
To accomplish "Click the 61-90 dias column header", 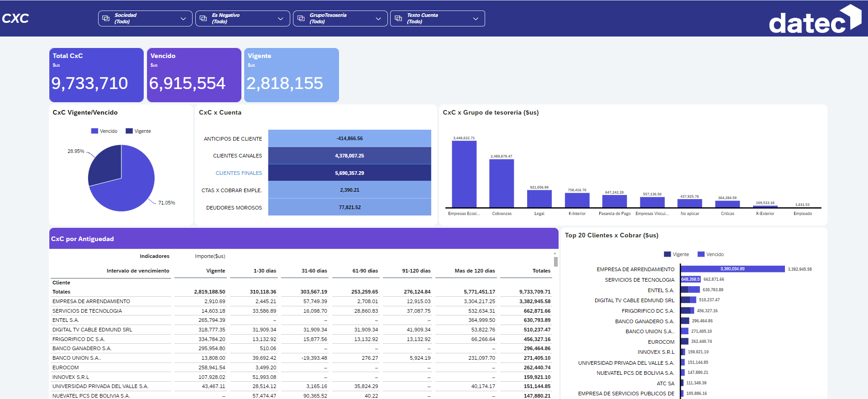I will coord(365,271).
